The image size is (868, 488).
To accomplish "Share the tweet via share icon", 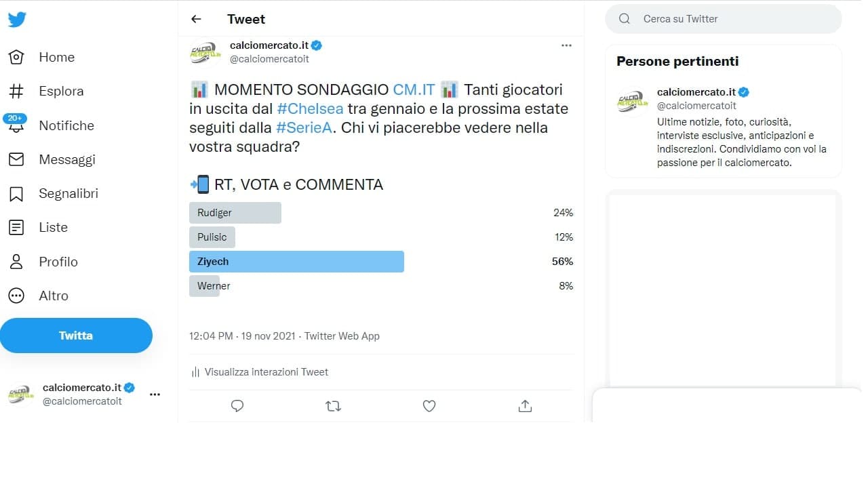I will click(x=524, y=406).
